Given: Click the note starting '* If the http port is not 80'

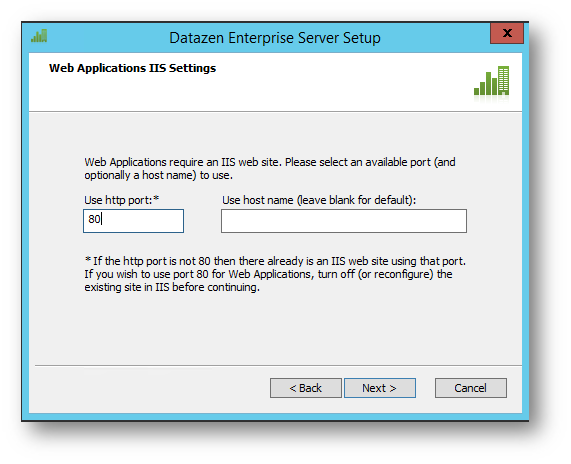Looking at the screenshot, I should point(275,274).
